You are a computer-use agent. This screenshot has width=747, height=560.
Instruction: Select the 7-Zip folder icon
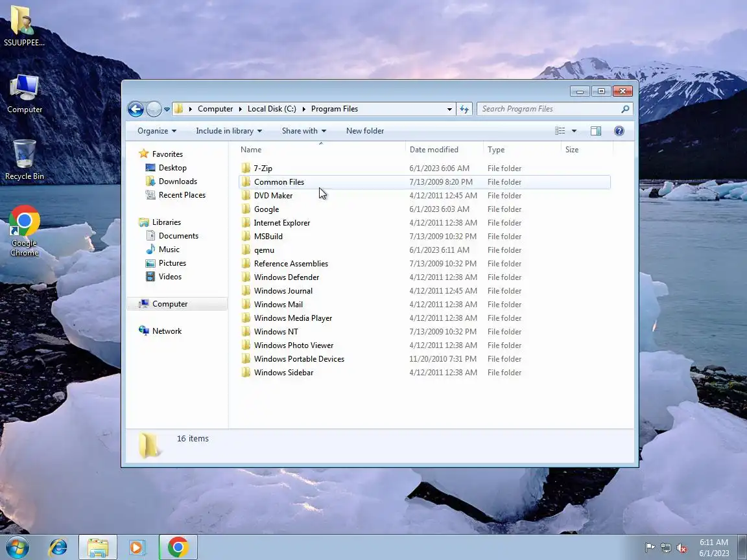(x=246, y=168)
